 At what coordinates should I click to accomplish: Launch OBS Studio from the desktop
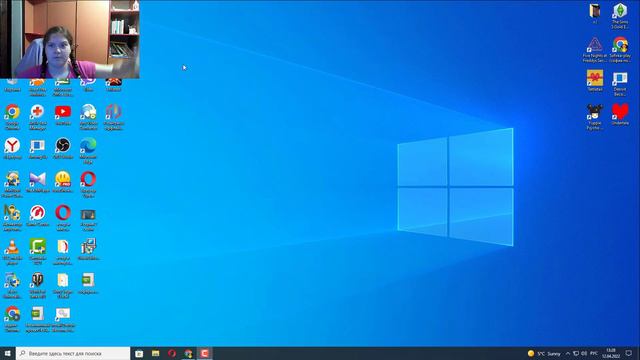(x=63, y=149)
